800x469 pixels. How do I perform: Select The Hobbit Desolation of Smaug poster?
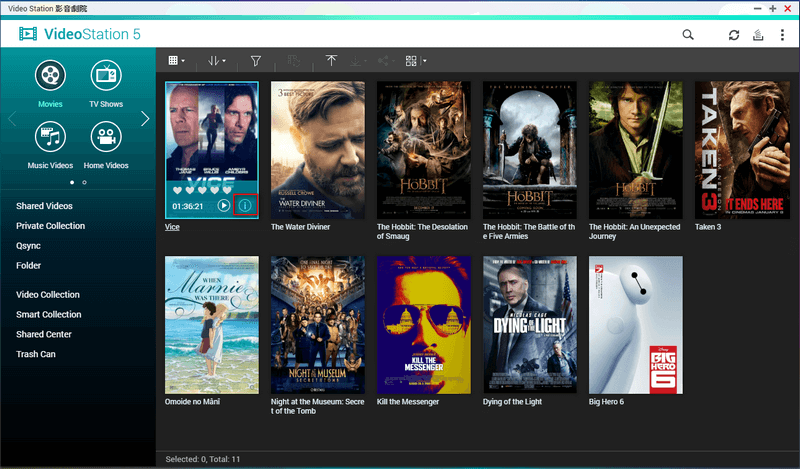(x=424, y=150)
